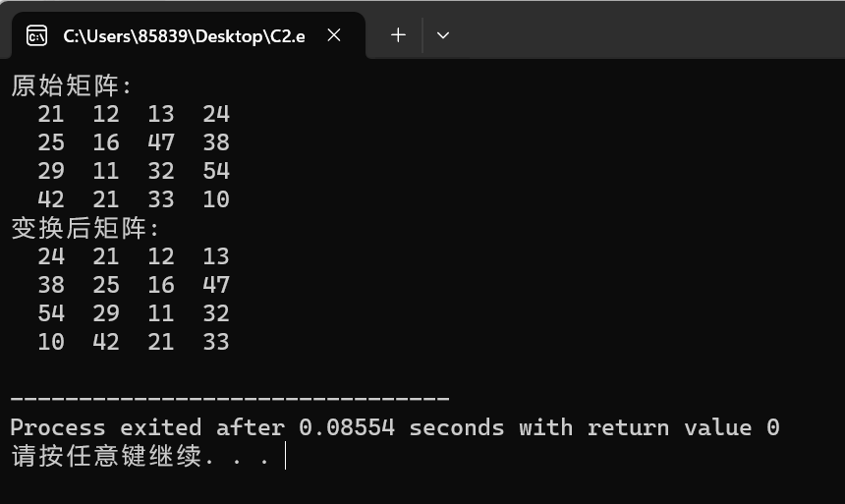Click the blinking cursor after the prompt
Screen dimensions: 845x504
[x=285, y=457]
